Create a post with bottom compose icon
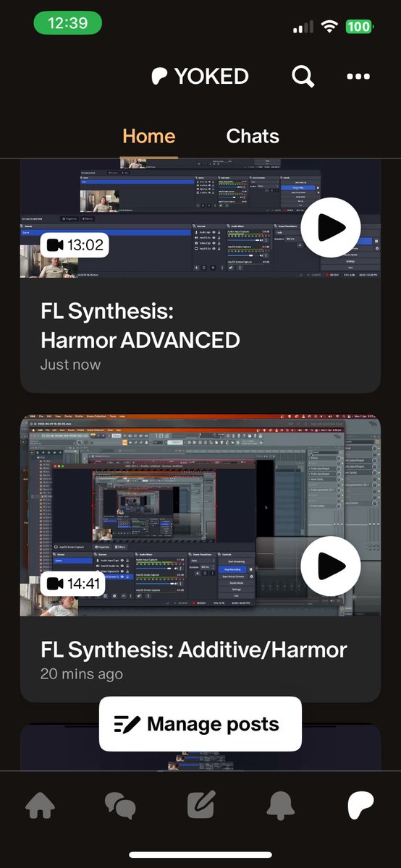 tap(200, 805)
